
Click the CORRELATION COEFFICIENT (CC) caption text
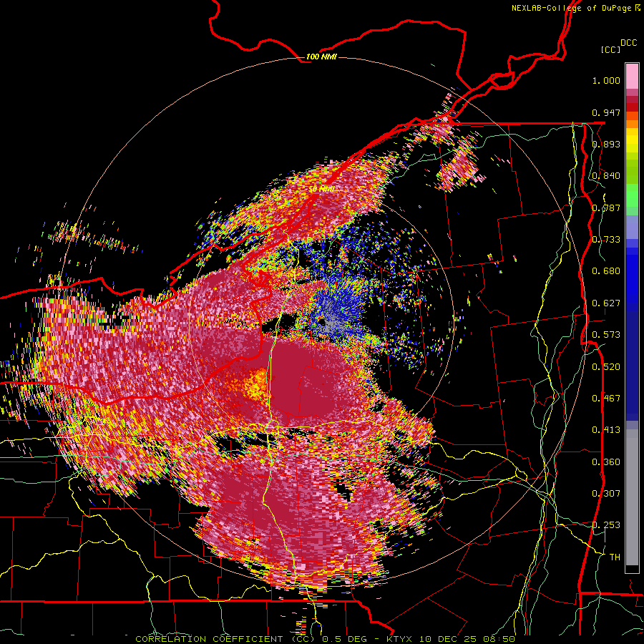[225, 639]
